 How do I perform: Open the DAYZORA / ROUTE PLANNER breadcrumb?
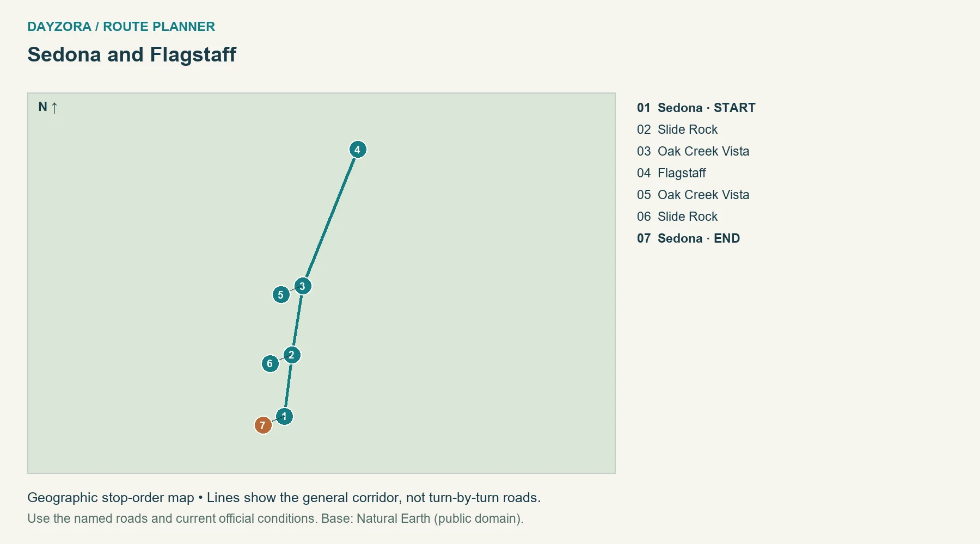coord(121,27)
